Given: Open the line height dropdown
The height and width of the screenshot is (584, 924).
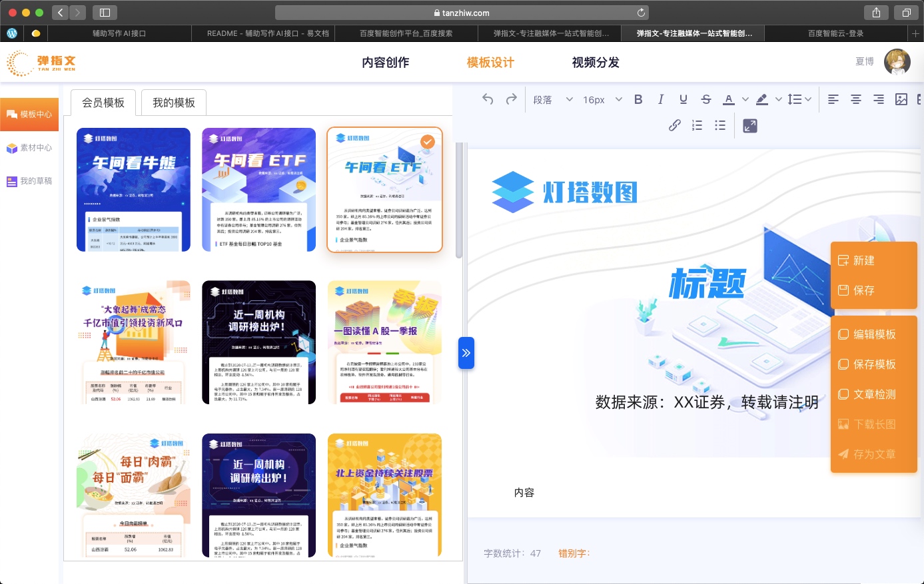Looking at the screenshot, I should [x=799, y=99].
